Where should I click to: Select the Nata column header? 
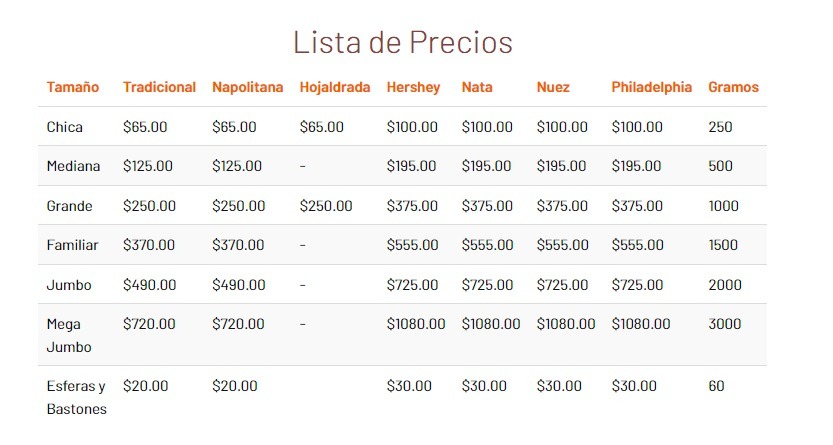click(x=477, y=87)
